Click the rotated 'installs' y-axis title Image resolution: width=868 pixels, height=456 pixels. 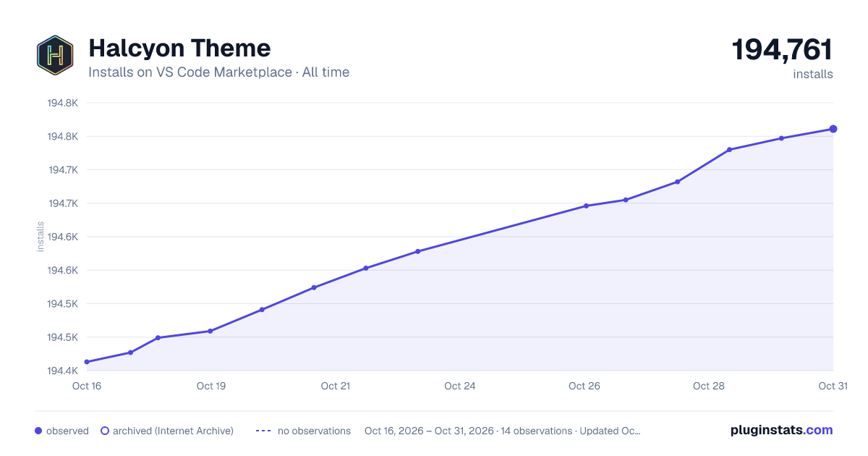[41, 237]
